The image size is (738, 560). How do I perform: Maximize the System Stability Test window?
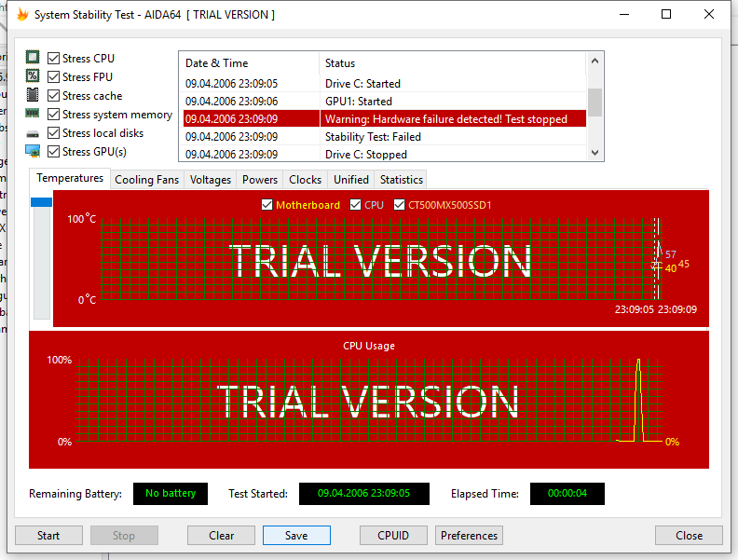tap(666, 14)
